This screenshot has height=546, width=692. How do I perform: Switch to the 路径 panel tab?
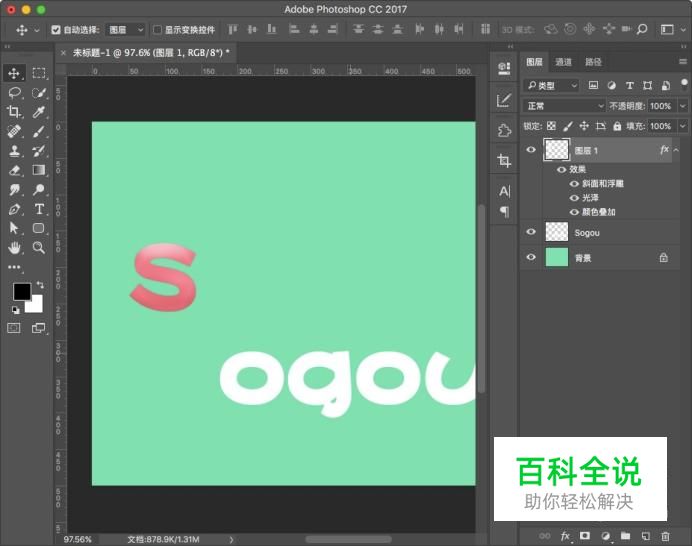[x=593, y=62]
